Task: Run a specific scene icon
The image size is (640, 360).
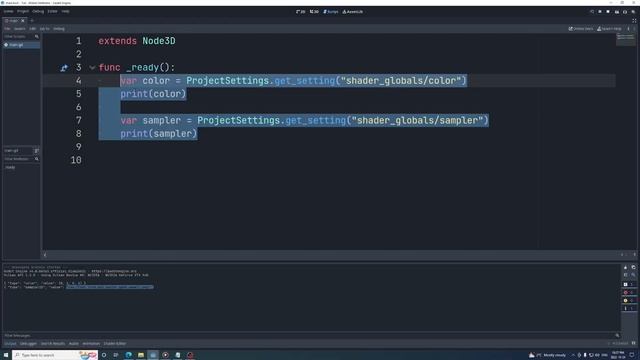Action: click(x=625, y=12)
